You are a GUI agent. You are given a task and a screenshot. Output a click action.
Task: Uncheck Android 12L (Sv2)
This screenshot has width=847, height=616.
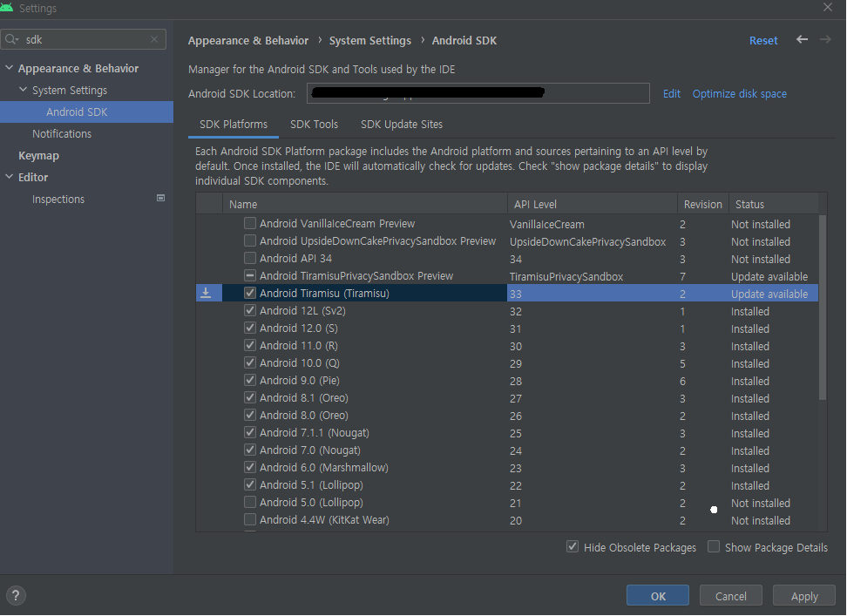[249, 310]
